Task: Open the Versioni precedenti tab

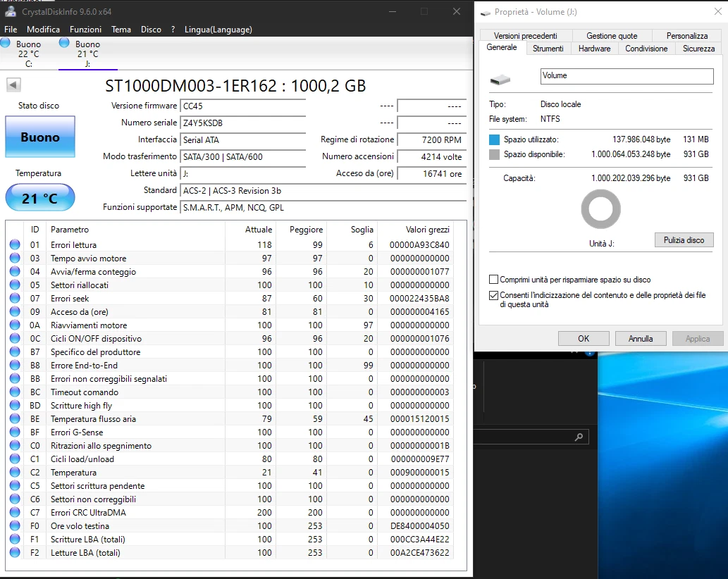Action: [526, 36]
